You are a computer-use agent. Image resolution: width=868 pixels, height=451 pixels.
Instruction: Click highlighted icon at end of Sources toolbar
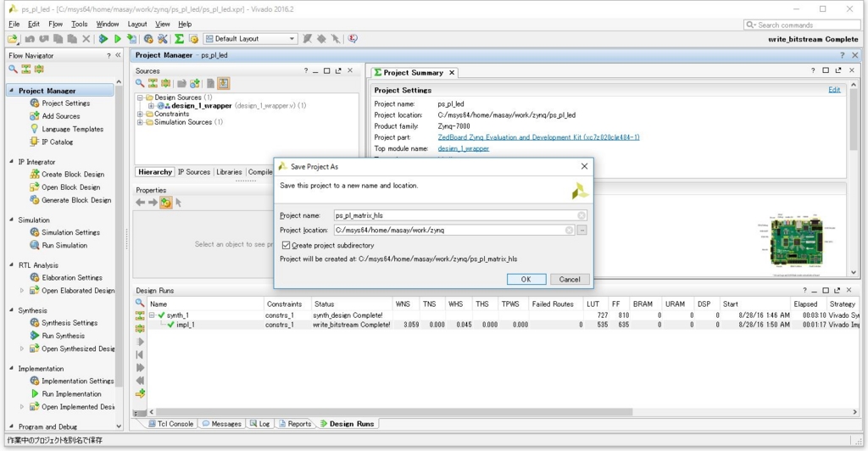click(223, 84)
